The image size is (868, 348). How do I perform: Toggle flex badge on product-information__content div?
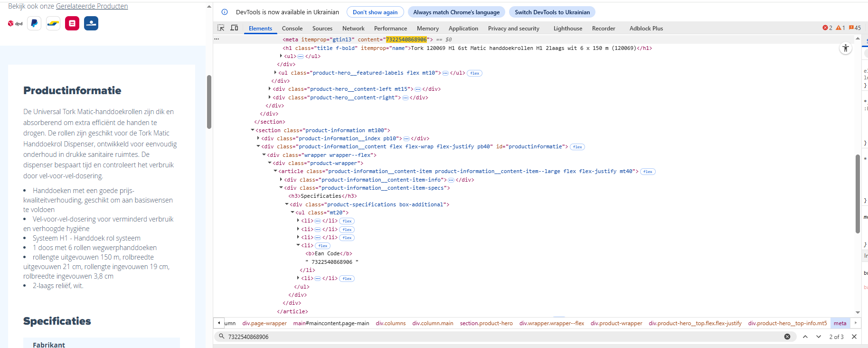(577, 147)
